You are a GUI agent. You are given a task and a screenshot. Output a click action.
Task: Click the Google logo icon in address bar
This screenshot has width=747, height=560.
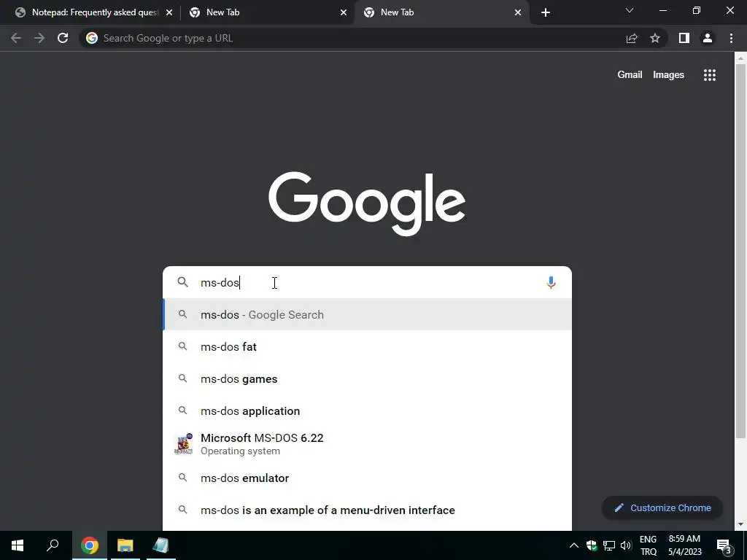tap(92, 38)
